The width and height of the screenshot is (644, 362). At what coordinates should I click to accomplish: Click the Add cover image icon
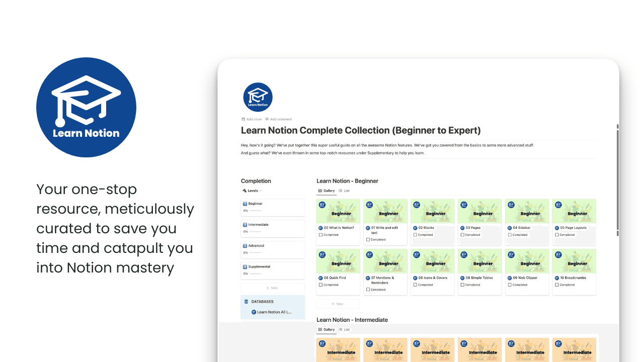pyautogui.click(x=243, y=119)
